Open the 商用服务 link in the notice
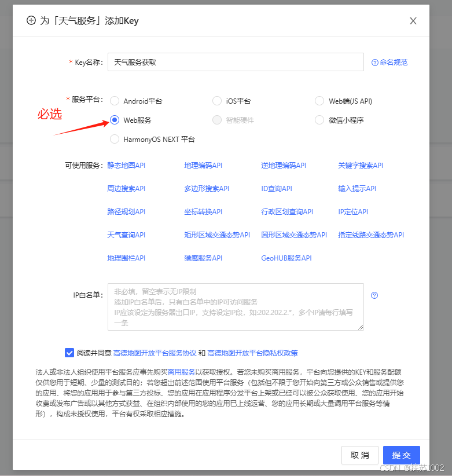This screenshot has height=476, width=452. point(181,372)
